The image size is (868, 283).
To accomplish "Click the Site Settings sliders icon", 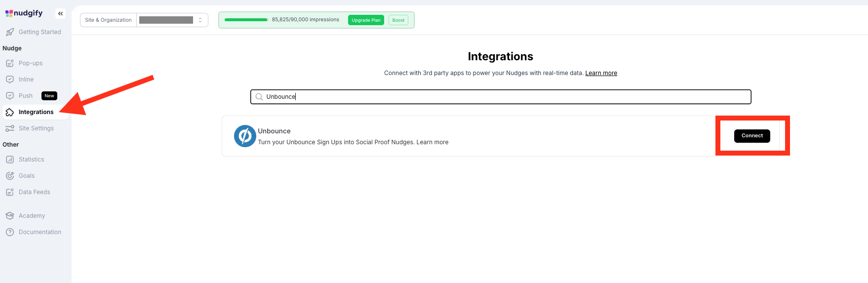I will click(10, 128).
